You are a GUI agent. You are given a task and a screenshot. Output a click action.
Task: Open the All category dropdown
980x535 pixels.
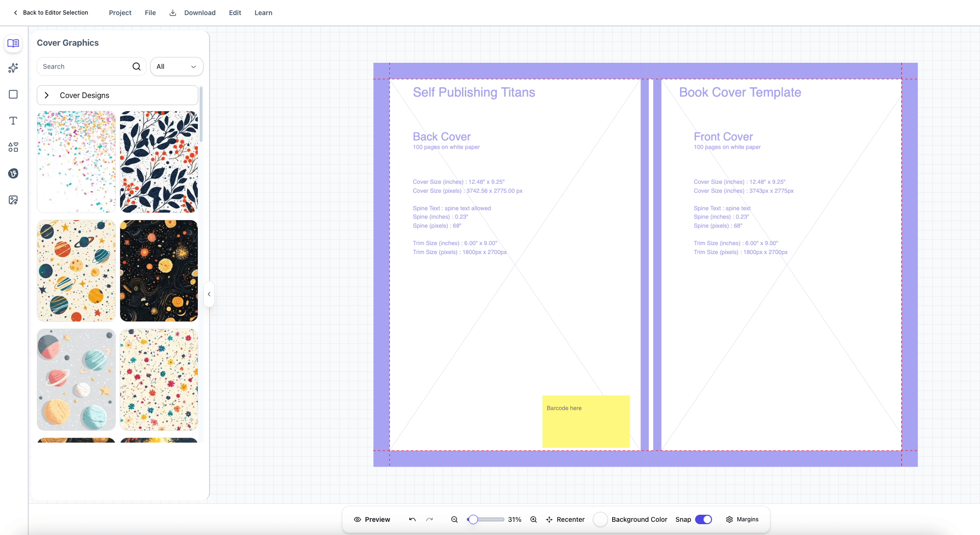pos(177,66)
